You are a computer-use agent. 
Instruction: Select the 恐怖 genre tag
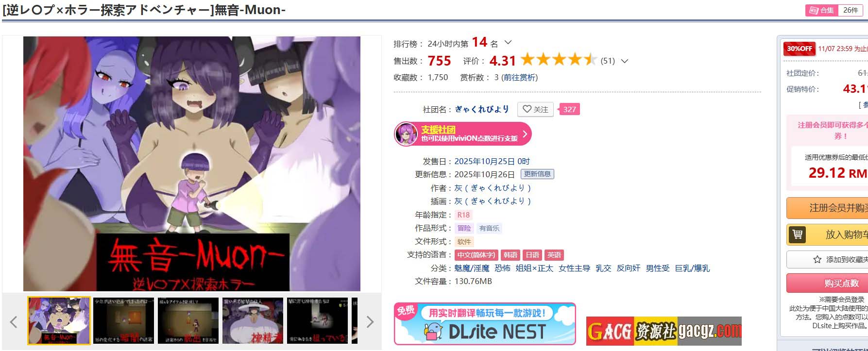502,268
